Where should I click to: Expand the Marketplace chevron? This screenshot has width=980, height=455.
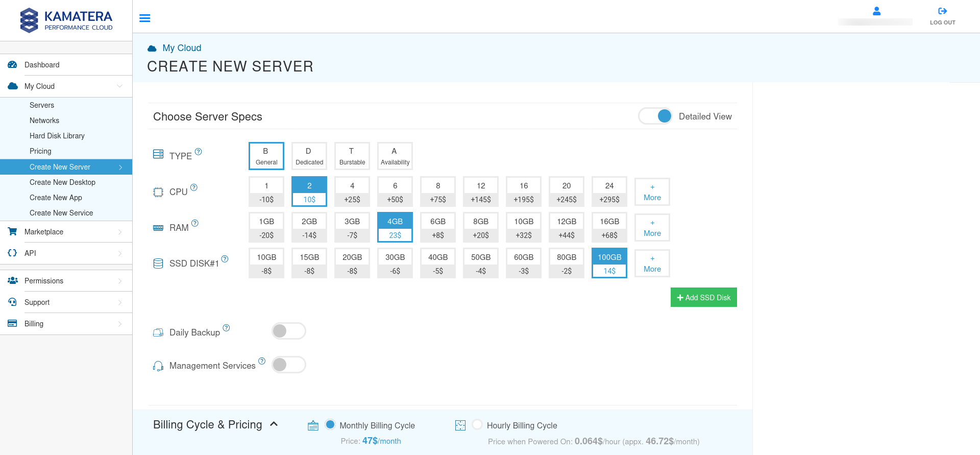click(x=120, y=232)
